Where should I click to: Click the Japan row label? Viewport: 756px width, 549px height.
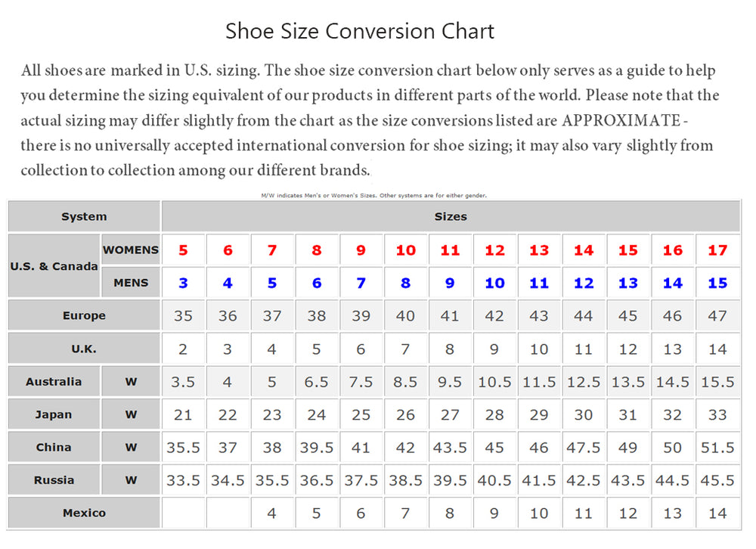click(54, 414)
